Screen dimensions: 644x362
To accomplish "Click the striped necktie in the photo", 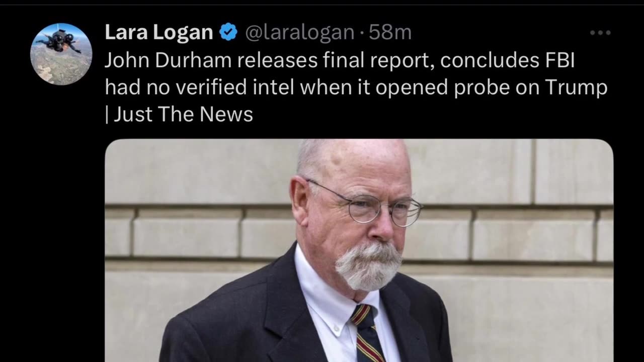I will [368, 333].
